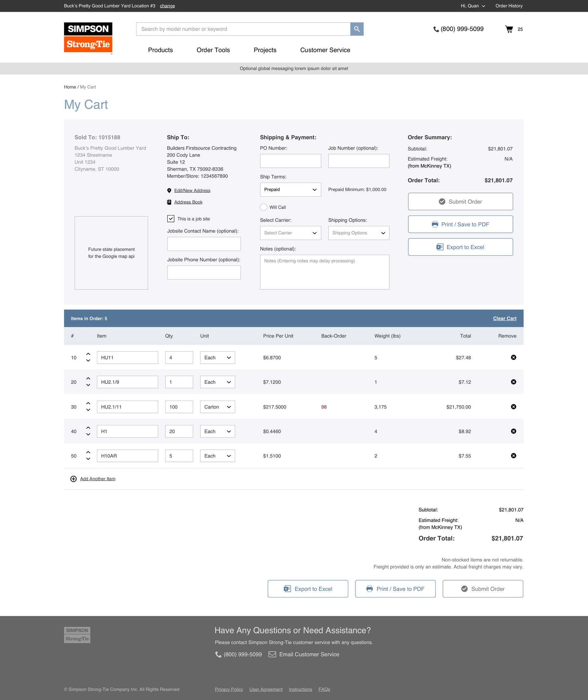
Task: Click the envelope Email Customer Service icon
Action: (x=272, y=654)
